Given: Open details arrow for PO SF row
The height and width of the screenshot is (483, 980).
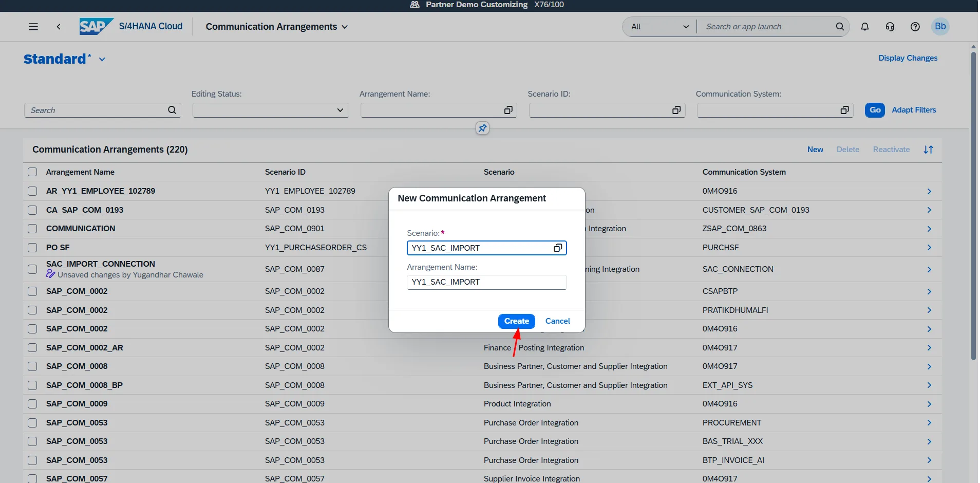Looking at the screenshot, I should (929, 248).
